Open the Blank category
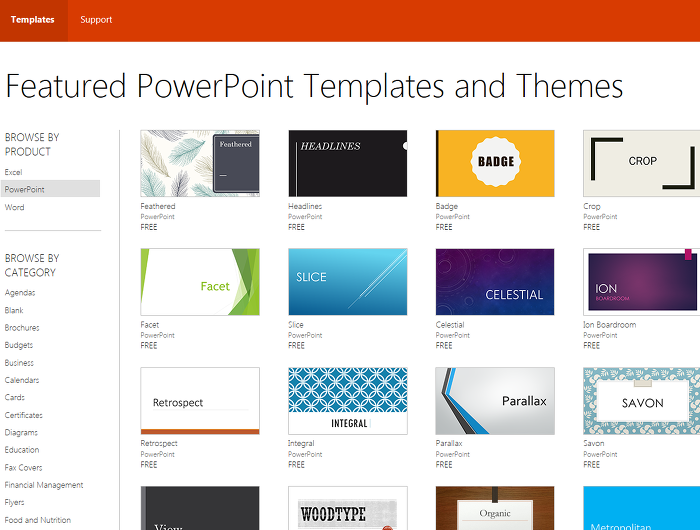The image size is (700, 530). pos(14,310)
